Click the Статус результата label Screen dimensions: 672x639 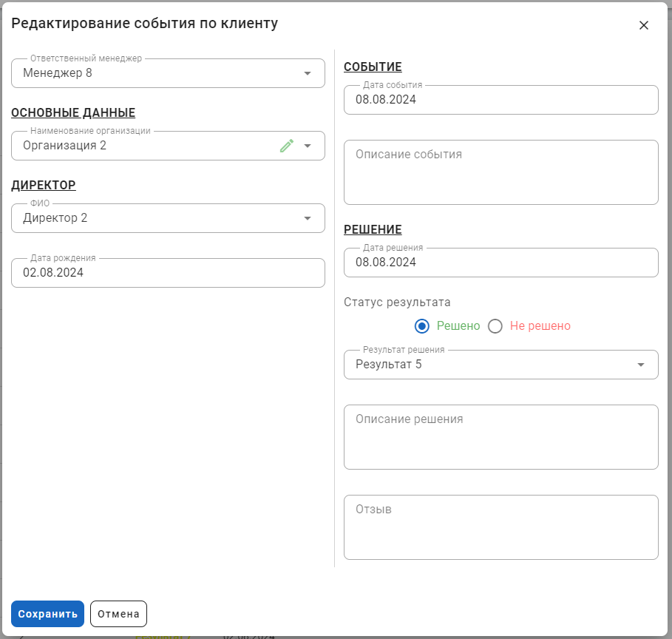pos(397,302)
